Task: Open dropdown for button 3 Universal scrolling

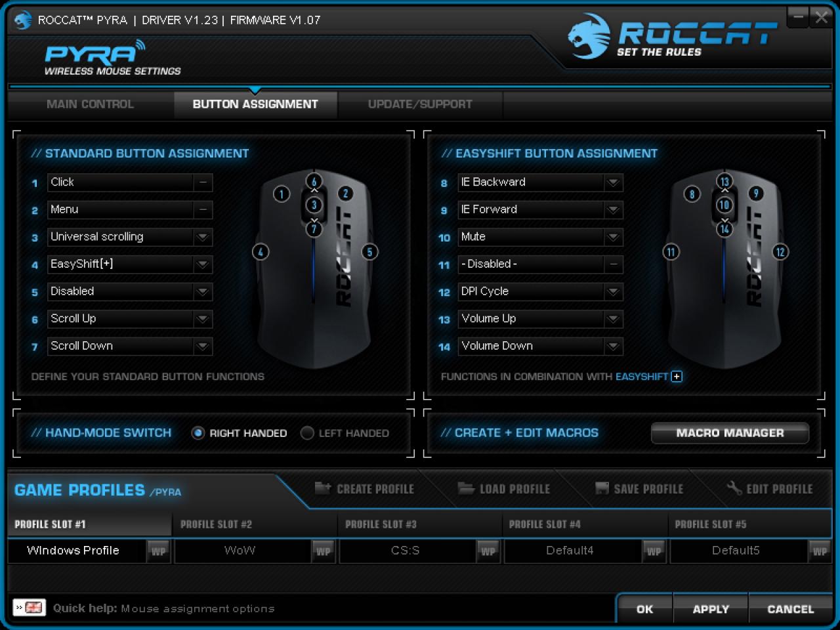Action: click(x=203, y=237)
